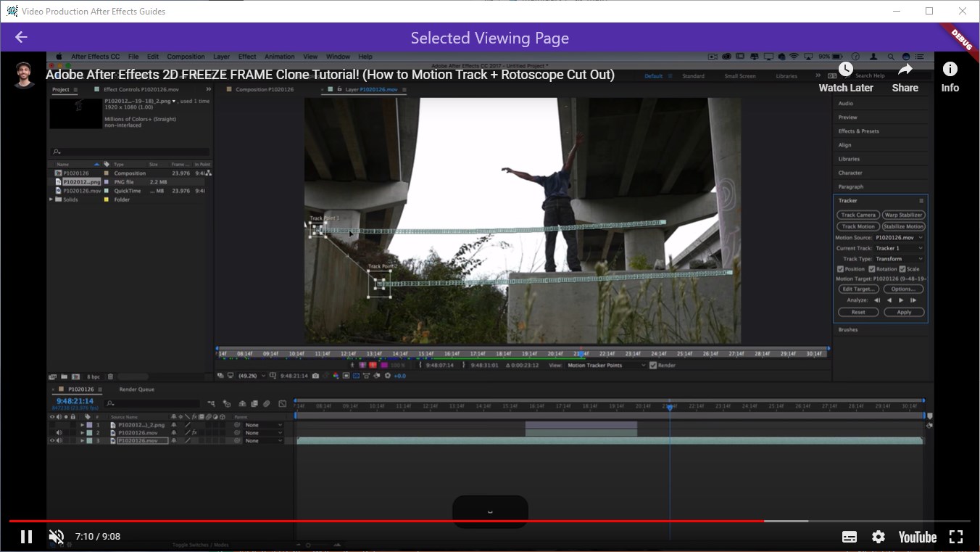Pause the video playback
The image size is (980, 552).
point(26,537)
